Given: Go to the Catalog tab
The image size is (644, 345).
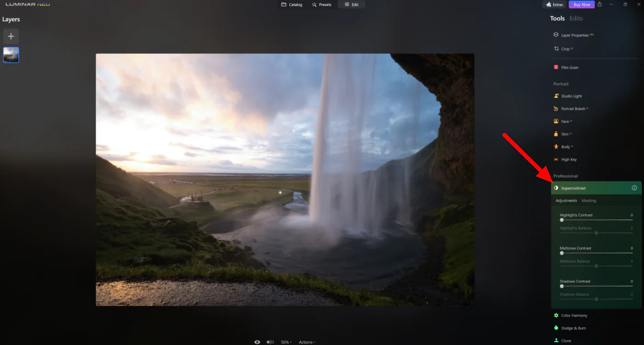Looking at the screenshot, I should [x=292, y=4].
